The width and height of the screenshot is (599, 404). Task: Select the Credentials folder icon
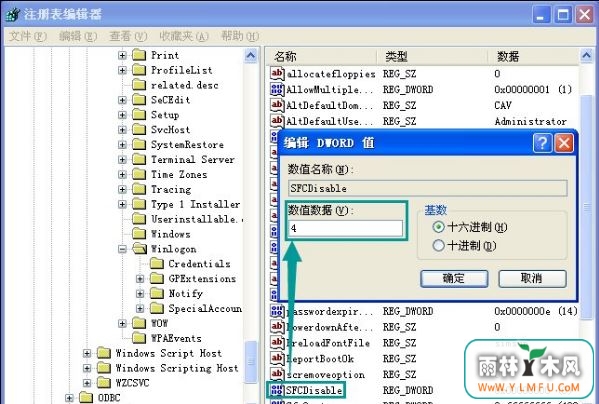coord(157,263)
